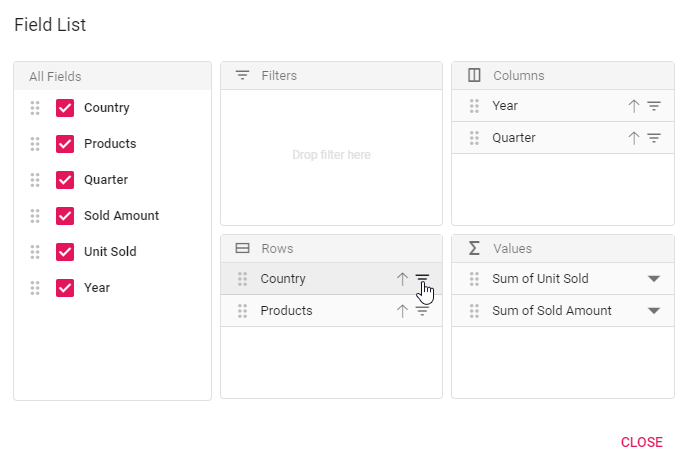This screenshot has height=454, width=686.
Task: Click the sort arrow for Country row
Action: click(402, 279)
